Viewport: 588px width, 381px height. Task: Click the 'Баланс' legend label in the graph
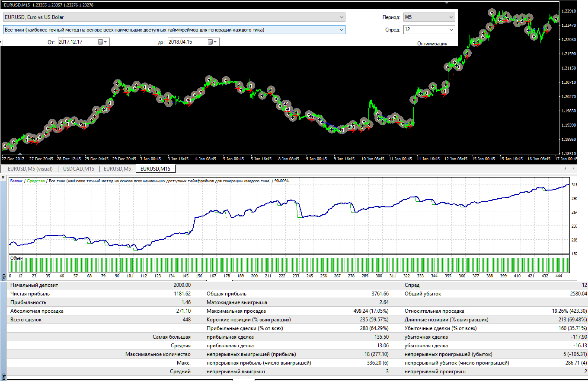[16, 181]
